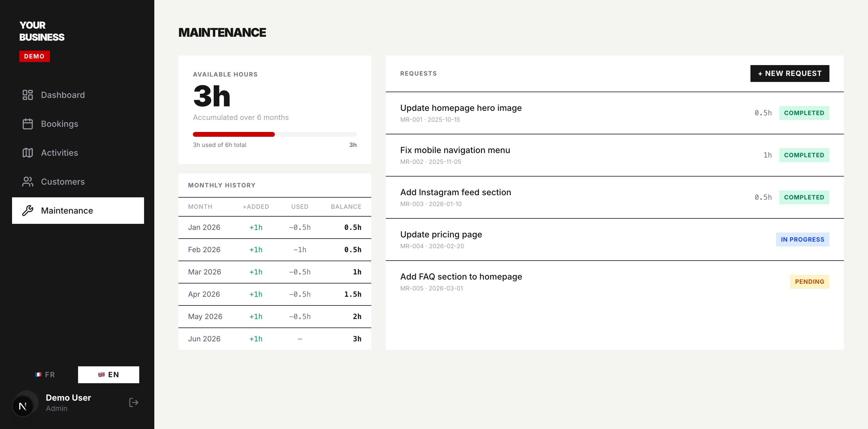The height and width of the screenshot is (429, 868).
Task: Click the +ADDED column header
Action: (256, 206)
